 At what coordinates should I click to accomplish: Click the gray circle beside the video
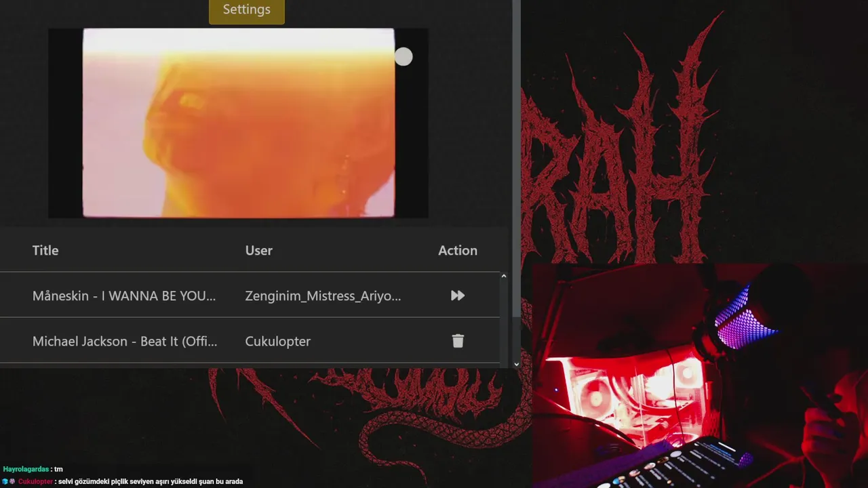(403, 57)
